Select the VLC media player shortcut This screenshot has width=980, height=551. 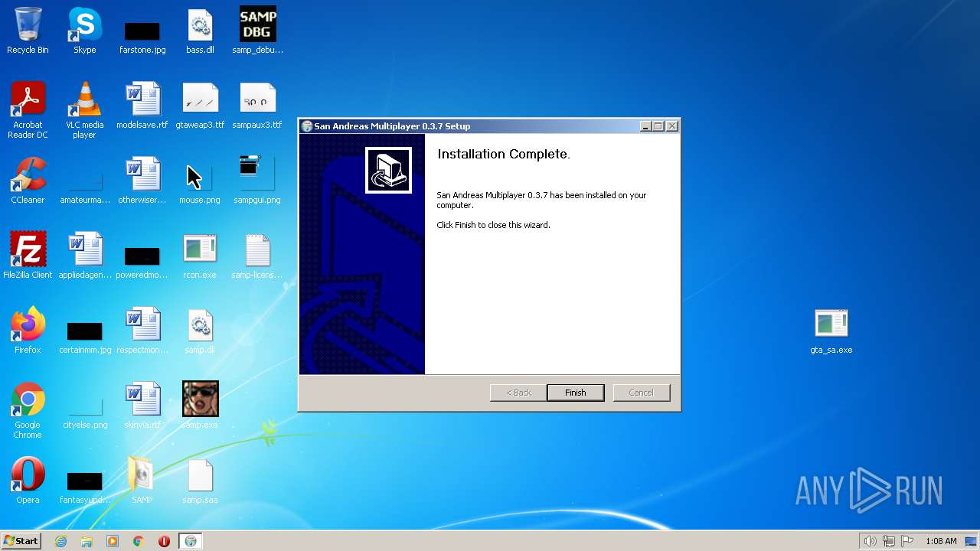85,110
